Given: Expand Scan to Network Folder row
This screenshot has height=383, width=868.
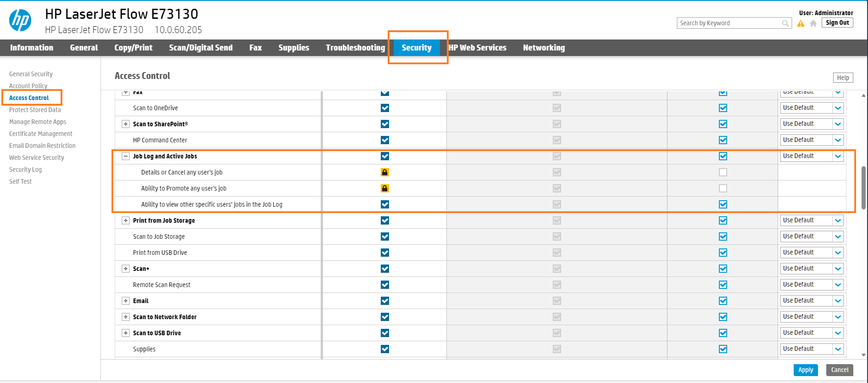Looking at the screenshot, I should [125, 317].
